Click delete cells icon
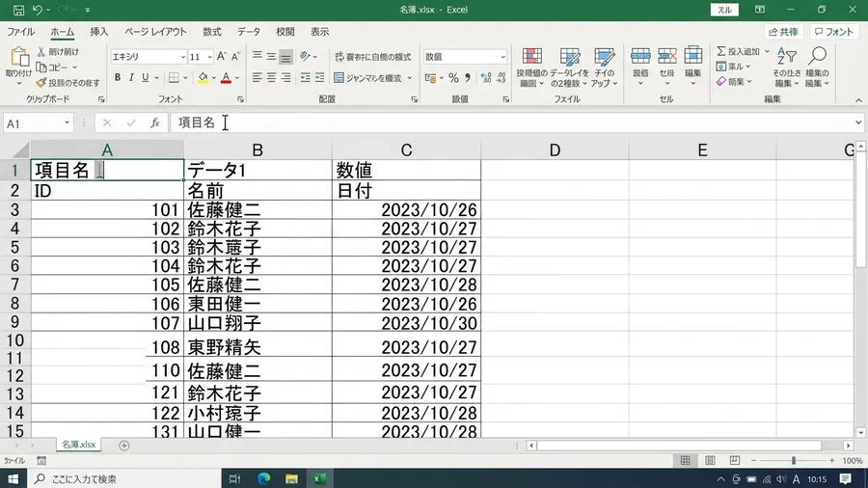868x488 pixels. click(x=667, y=56)
